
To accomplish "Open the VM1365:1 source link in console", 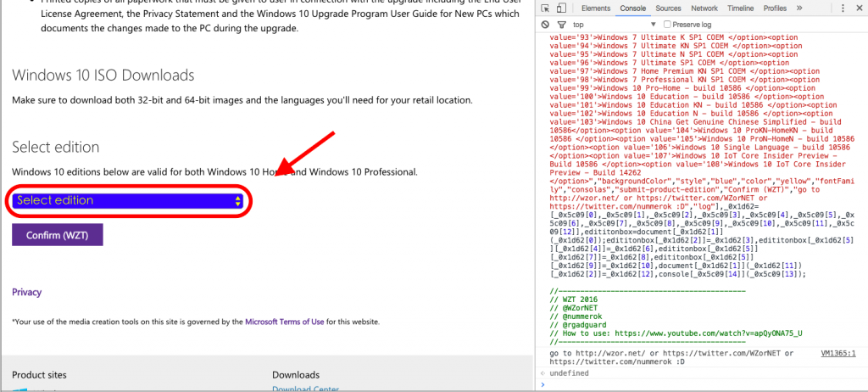I will 838,353.
